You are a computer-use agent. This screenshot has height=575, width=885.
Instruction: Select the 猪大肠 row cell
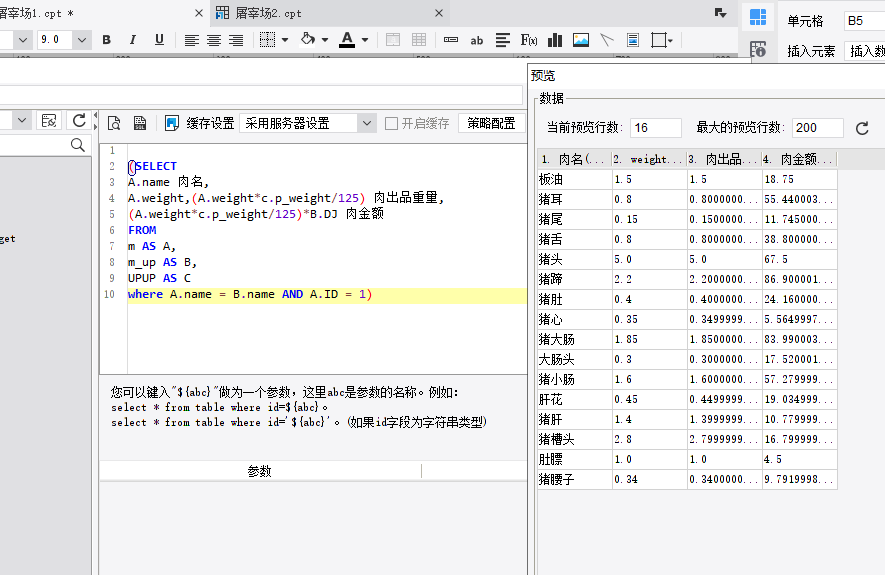coord(575,340)
